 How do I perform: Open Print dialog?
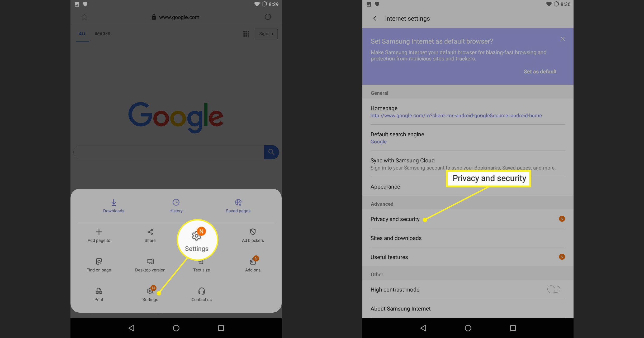pos(98,294)
